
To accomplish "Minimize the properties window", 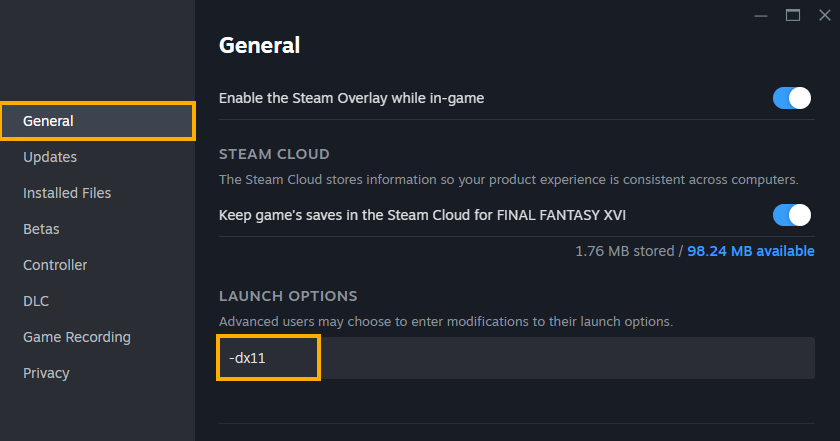I will pos(761,16).
